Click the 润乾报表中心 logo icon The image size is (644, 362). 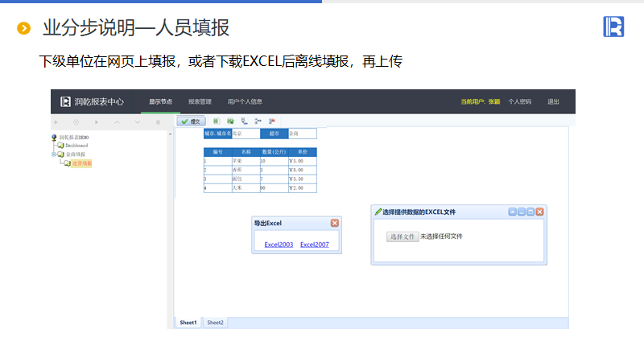65,102
